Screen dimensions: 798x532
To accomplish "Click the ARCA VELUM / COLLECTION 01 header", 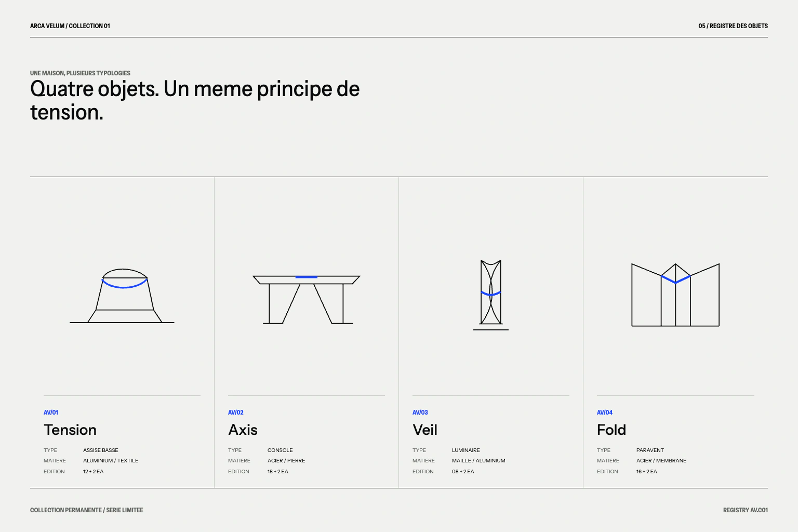I will (x=70, y=26).
